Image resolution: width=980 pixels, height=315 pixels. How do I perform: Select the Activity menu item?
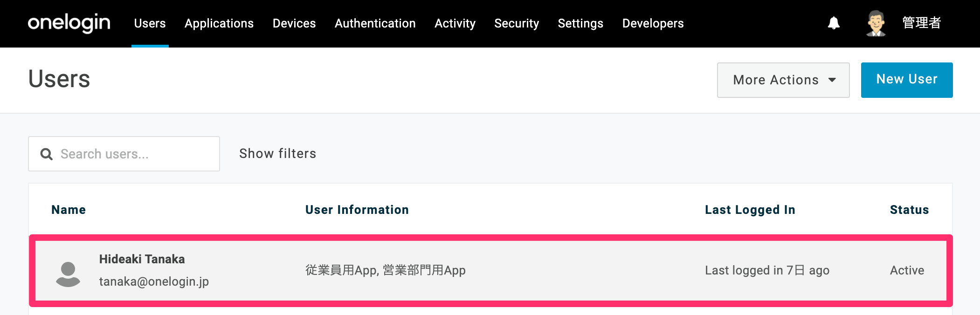(455, 23)
